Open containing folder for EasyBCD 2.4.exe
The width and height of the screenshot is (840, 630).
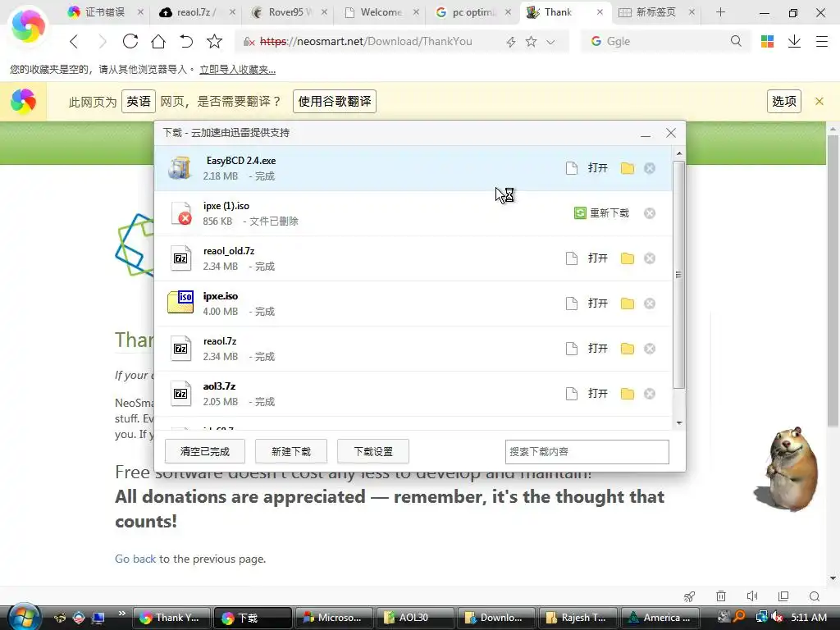coord(628,168)
